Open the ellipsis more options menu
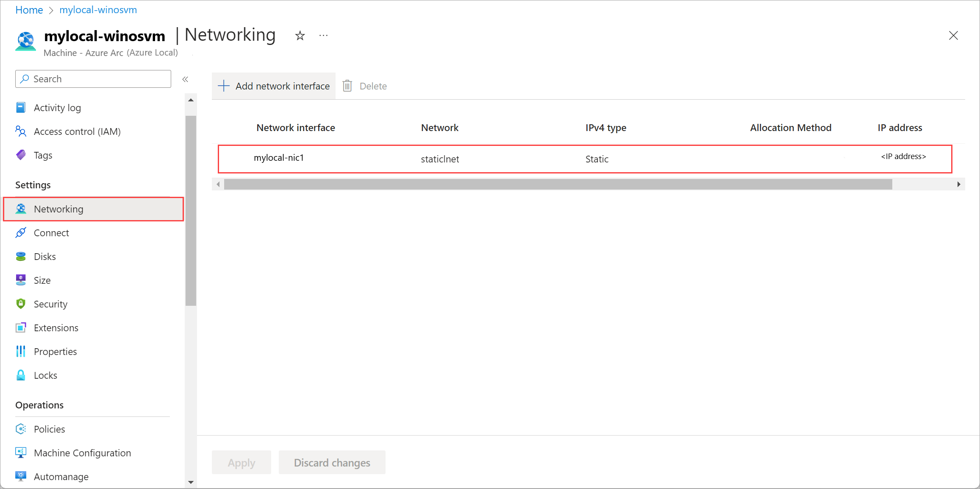Image resolution: width=980 pixels, height=489 pixels. click(323, 36)
